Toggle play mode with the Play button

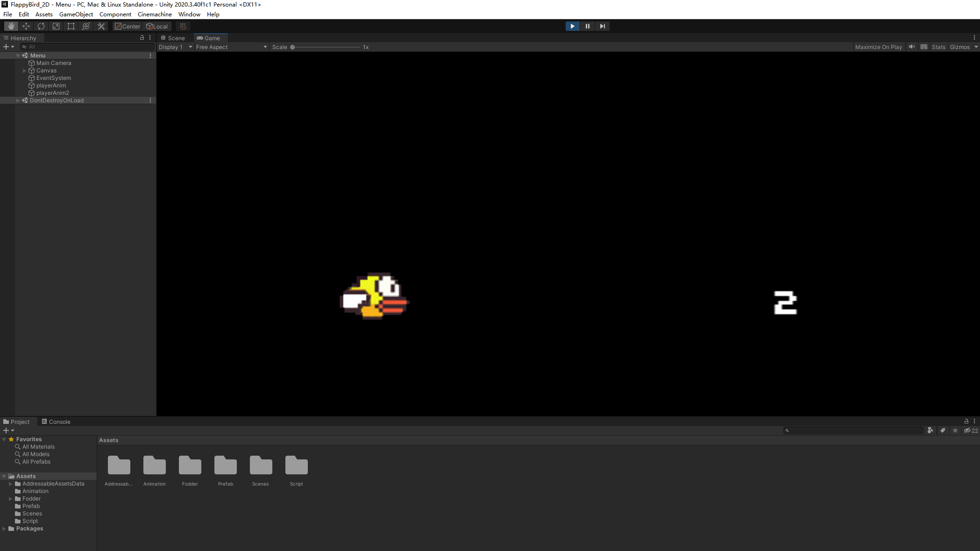(572, 26)
